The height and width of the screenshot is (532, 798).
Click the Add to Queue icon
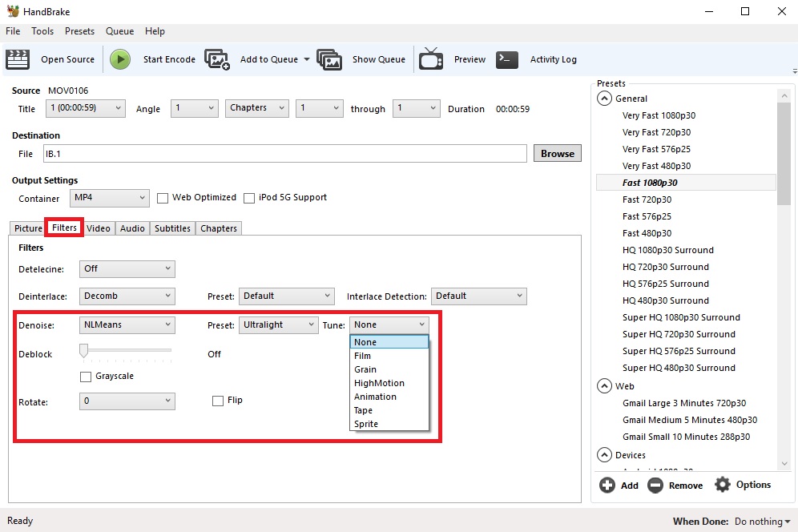pos(217,59)
